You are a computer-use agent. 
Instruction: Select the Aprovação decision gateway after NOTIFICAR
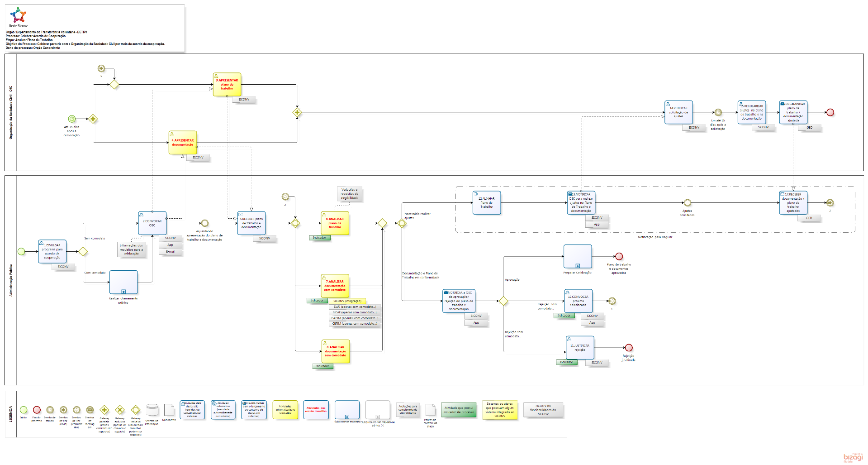tap(503, 301)
